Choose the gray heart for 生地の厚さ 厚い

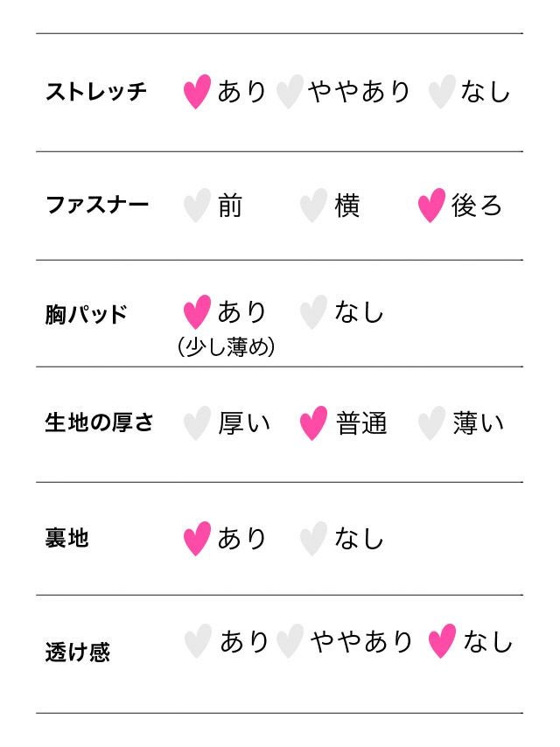click(x=197, y=423)
